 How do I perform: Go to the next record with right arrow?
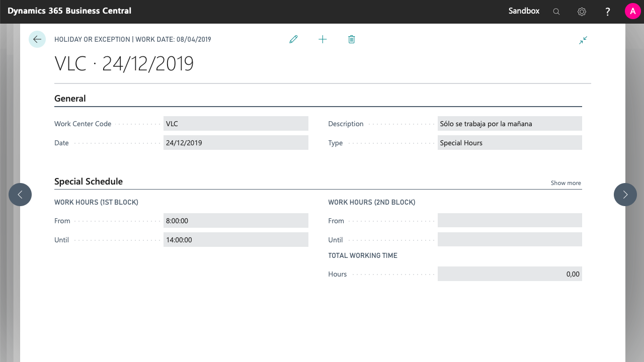click(x=625, y=195)
